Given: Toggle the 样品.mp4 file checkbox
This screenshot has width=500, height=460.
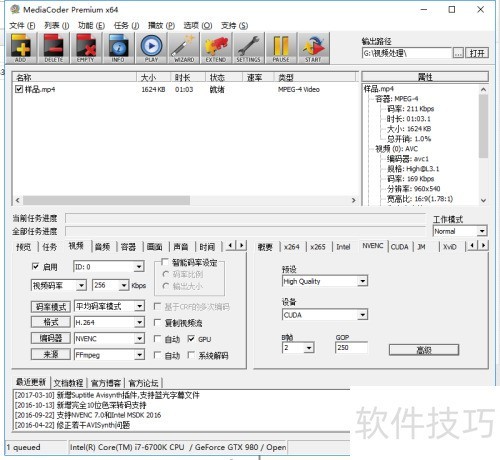Looking at the screenshot, I should click(19, 89).
